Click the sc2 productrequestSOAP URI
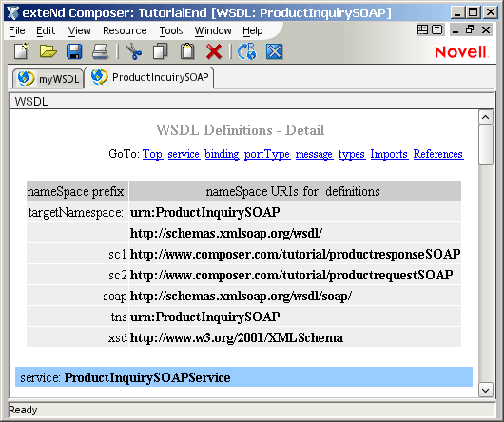Image resolution: width=504 pixels, height=422 pixels. click(x=292, y=275)
